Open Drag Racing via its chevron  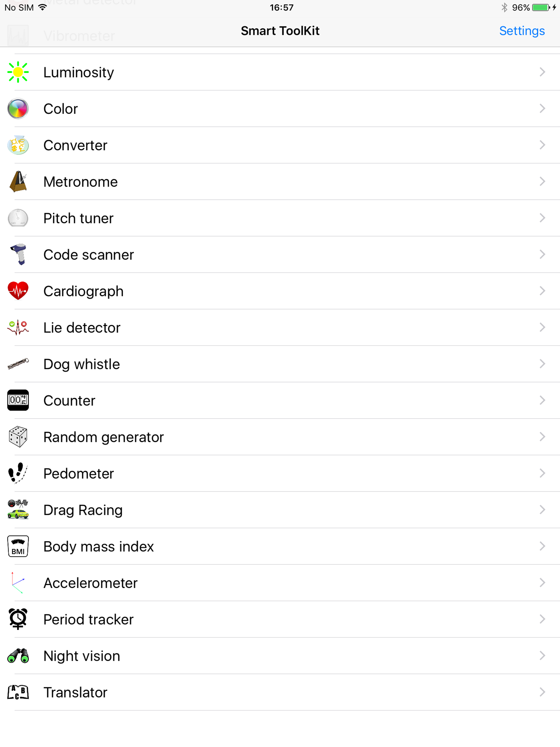(x=542, y=510)
